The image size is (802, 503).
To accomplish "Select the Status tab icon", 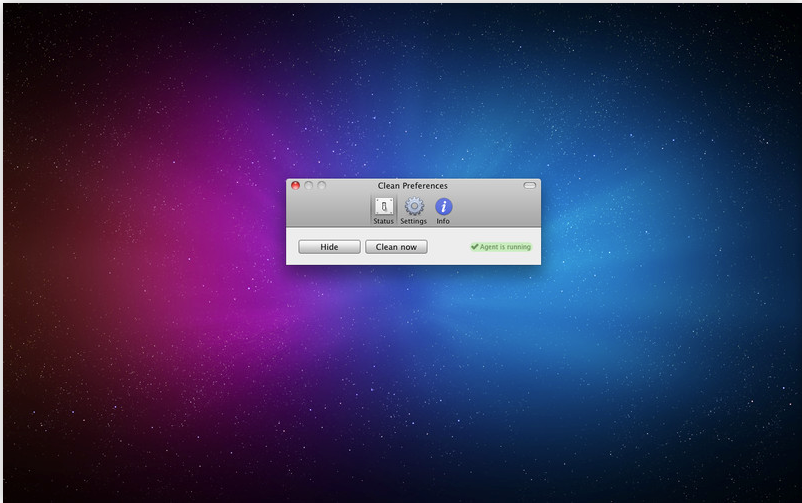I will (384, 210).
